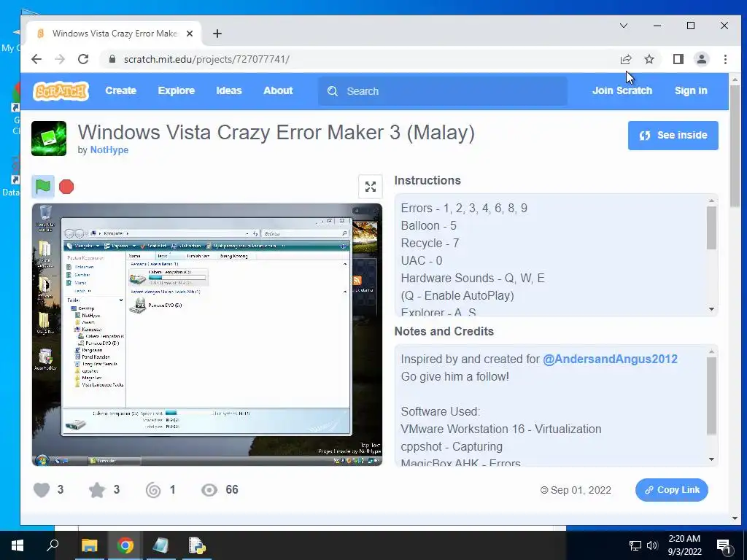The width and height of the screenshot is (747, 560).
Task: Bookmark this tab with star icon
Action: (649, 59)
